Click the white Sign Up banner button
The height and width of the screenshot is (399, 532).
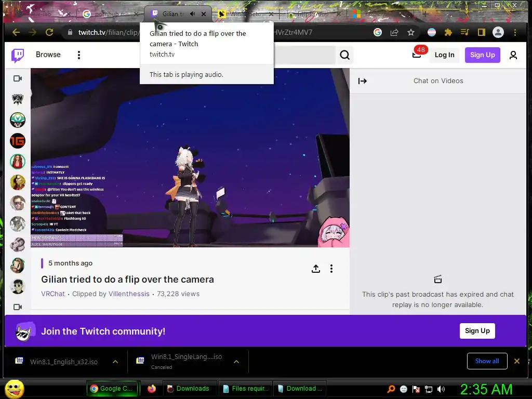click(x=477, y=331)
